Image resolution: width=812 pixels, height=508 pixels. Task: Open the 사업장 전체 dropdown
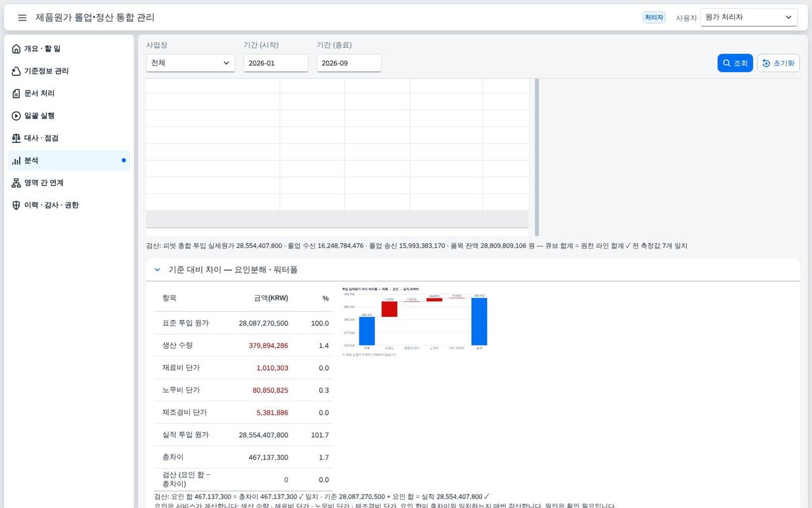pyautogui.click(x=190, y=63)
